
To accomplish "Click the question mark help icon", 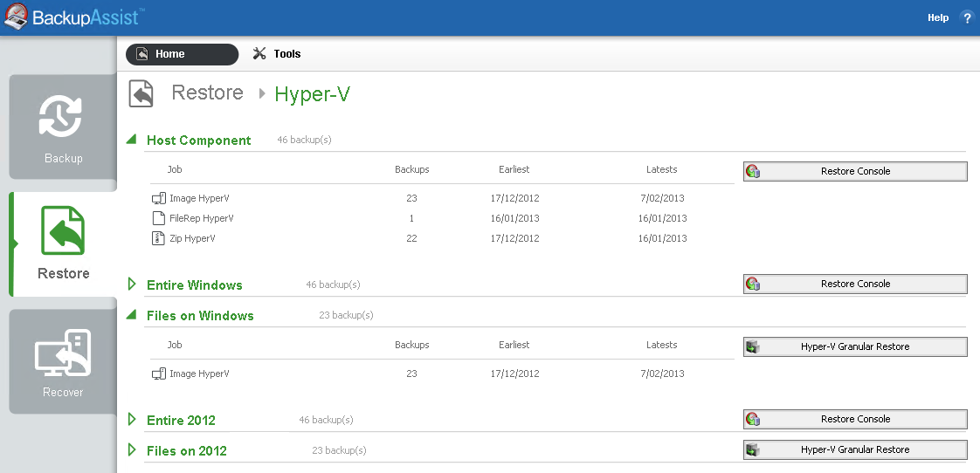I will [966, 17].
